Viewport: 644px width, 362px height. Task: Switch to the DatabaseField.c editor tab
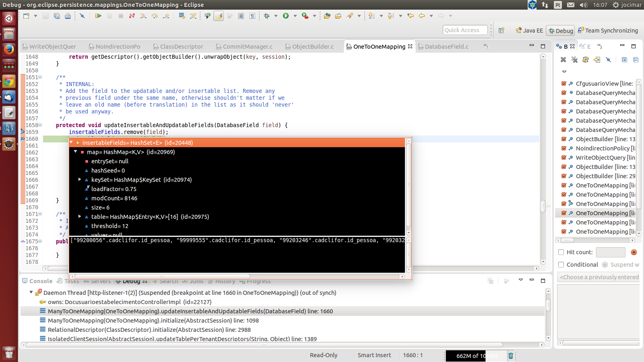click(x=443, y=47)
